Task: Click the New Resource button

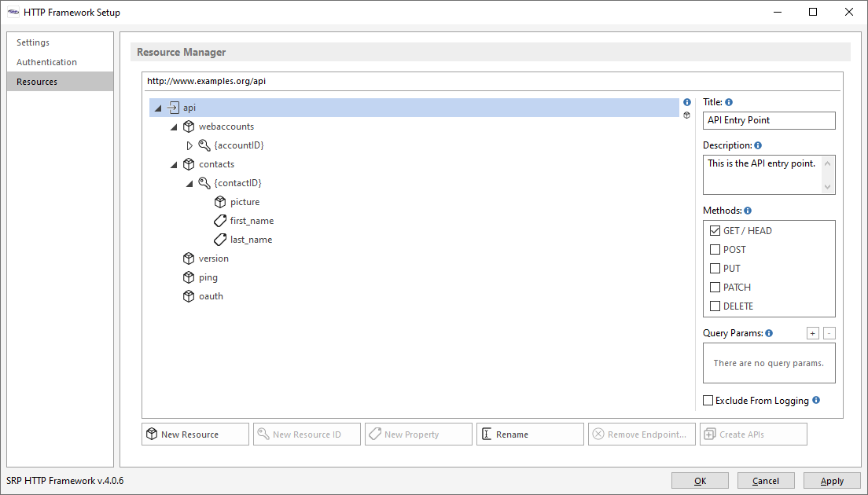Action: [x=196, y=434]
